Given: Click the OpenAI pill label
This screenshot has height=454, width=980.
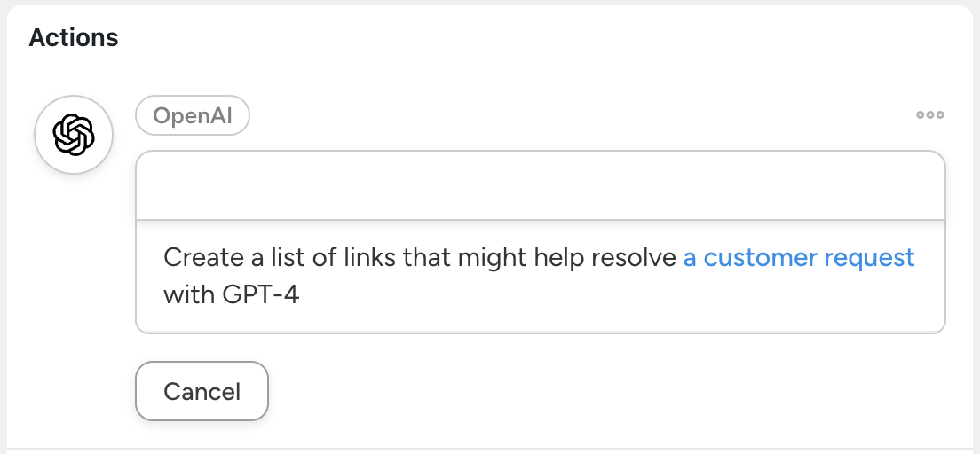Looking at the screenshot, I should (192, 116).
